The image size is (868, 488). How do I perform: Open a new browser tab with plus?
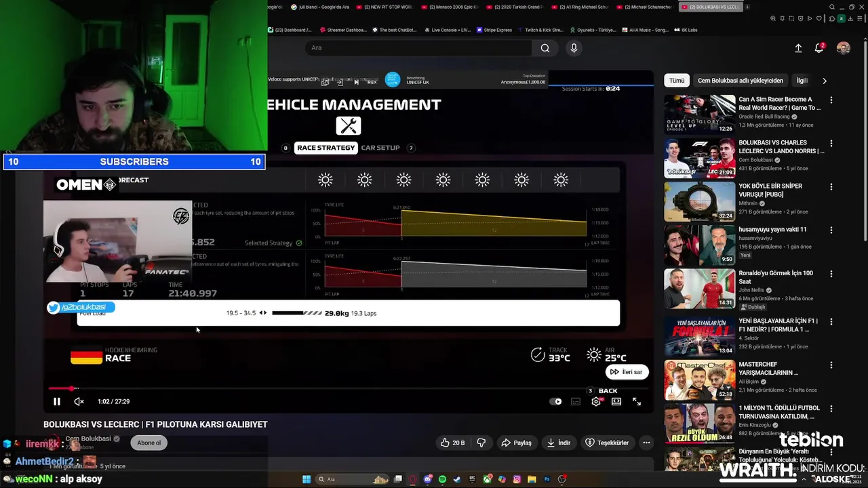(747, 7)
